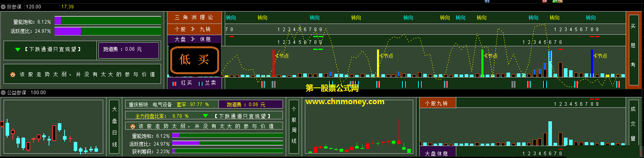Viewport: 644px width, 158px height.
Task: Click the 主力控盘比率: 6.78 % value
Action: [162, 116]
